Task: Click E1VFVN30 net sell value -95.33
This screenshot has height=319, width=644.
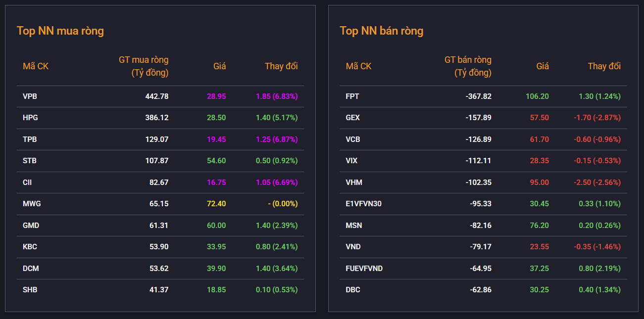Action: (481, 204)
